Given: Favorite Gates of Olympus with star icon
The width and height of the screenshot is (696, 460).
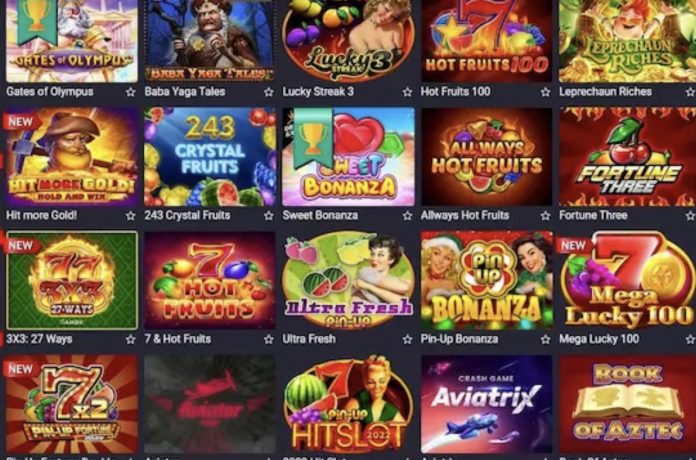Looking at the screenshot, I should point(130,92).
